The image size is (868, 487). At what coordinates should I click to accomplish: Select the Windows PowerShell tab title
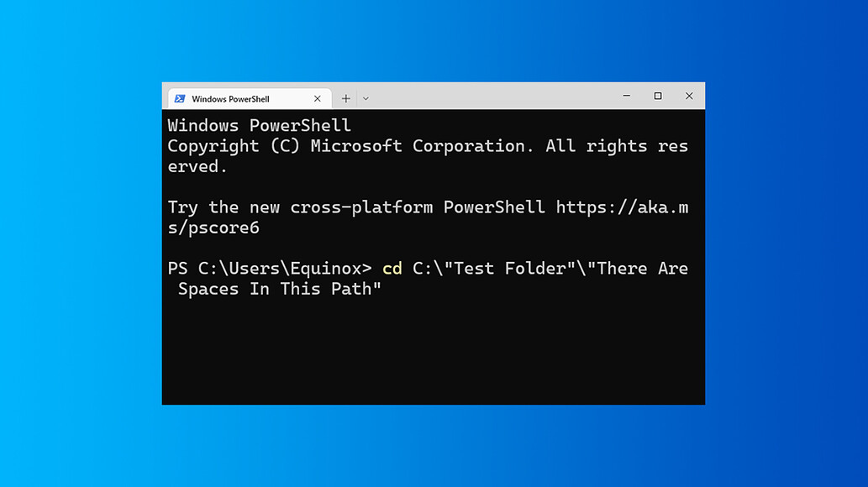(230, 99)
